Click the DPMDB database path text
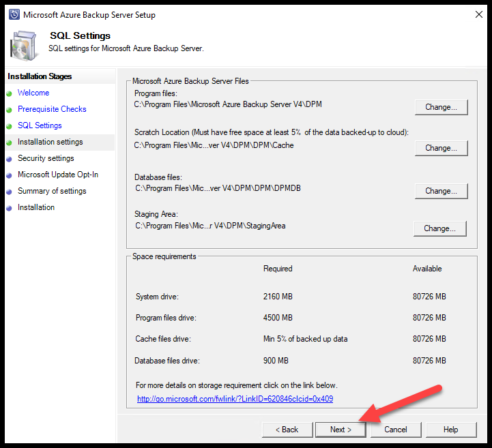 click(x=218, y=188)
